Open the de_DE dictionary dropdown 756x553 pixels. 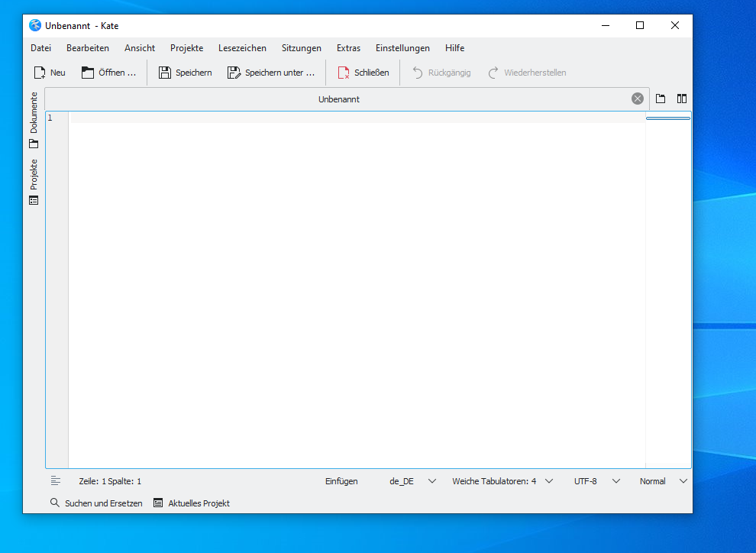coord(412,481)
